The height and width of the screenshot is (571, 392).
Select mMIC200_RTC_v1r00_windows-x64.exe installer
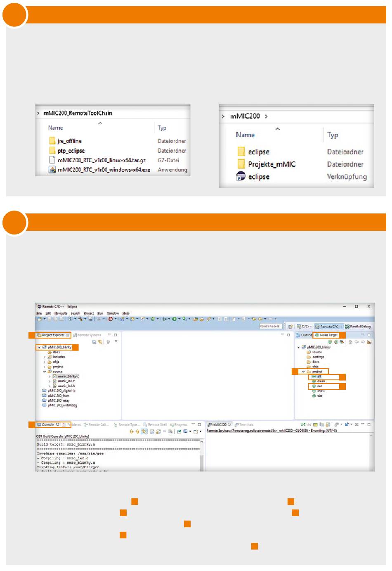click(99, 170)
